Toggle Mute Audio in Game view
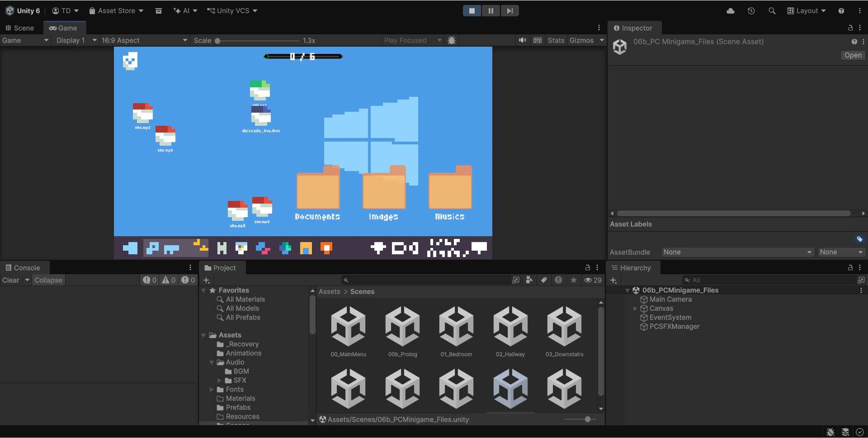868x438 pixels. click(x=523, y=40)
